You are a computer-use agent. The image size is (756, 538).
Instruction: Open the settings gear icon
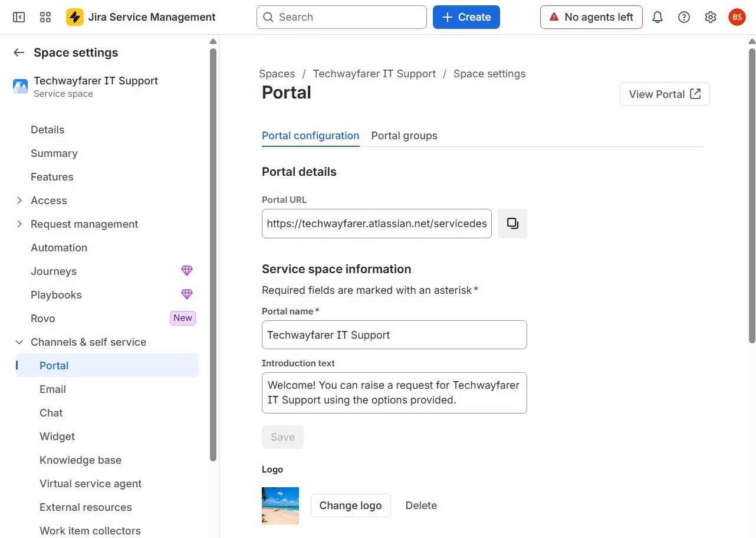click(711, 17)
